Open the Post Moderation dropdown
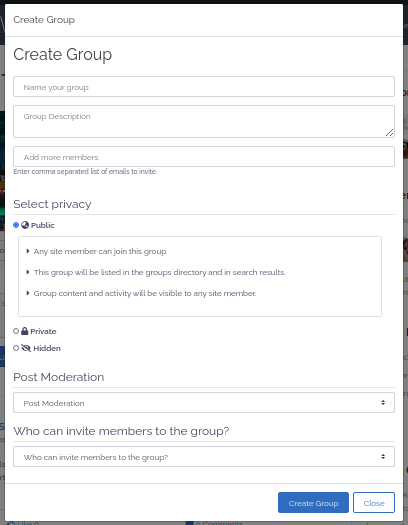This screenshot has height=525, width=408. [204, 402]
